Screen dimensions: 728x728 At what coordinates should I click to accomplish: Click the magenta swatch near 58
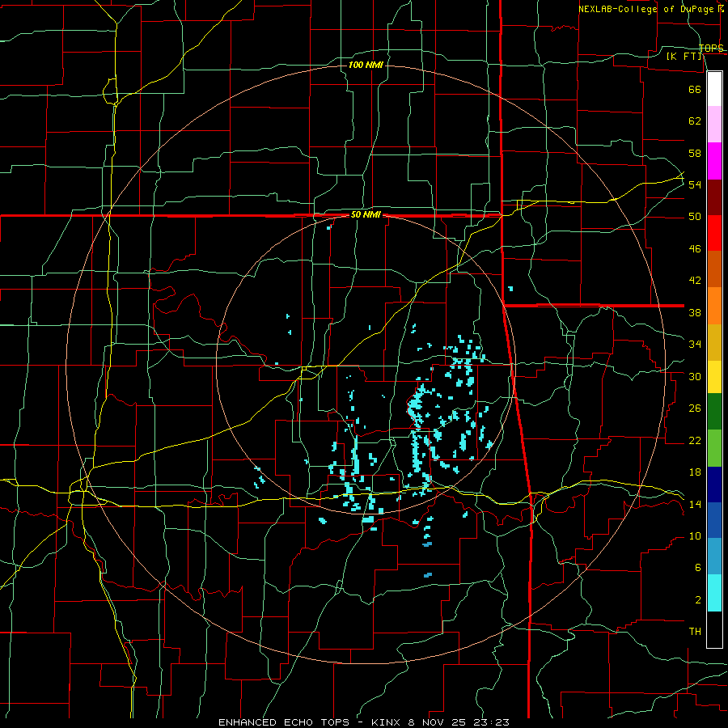(714, 161)
